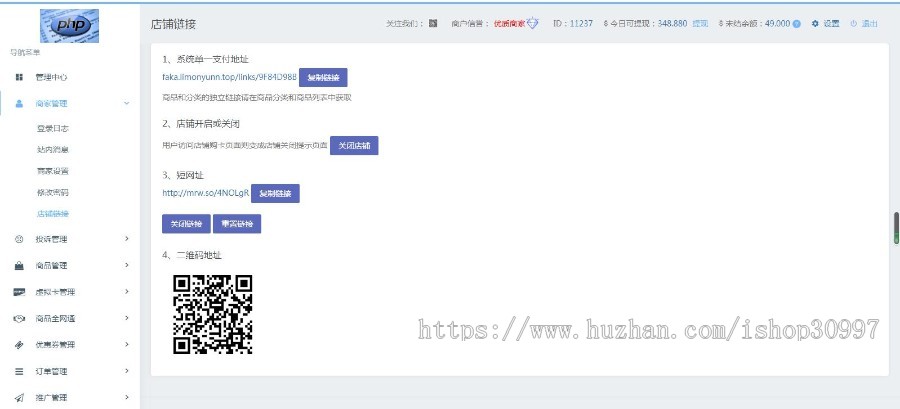Click the 商品管理 shopping bag icon

click(x=19, y=266)
